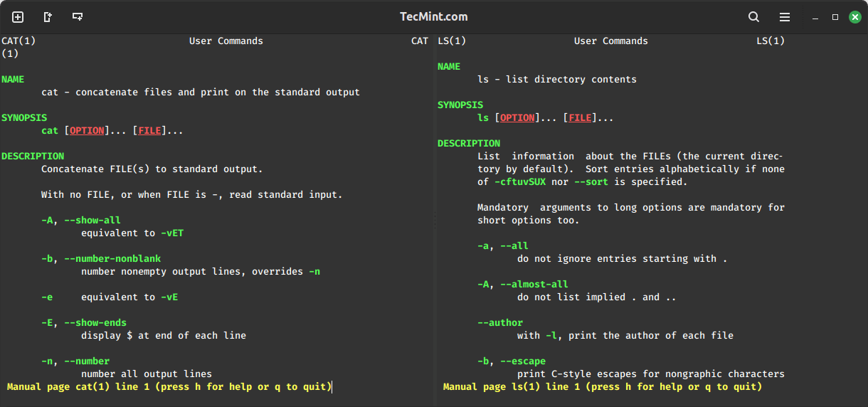The height and width of the screenshot is (407, 868).
Task: Minimize the TecMint.com terminal window
Action: point(816,17)
